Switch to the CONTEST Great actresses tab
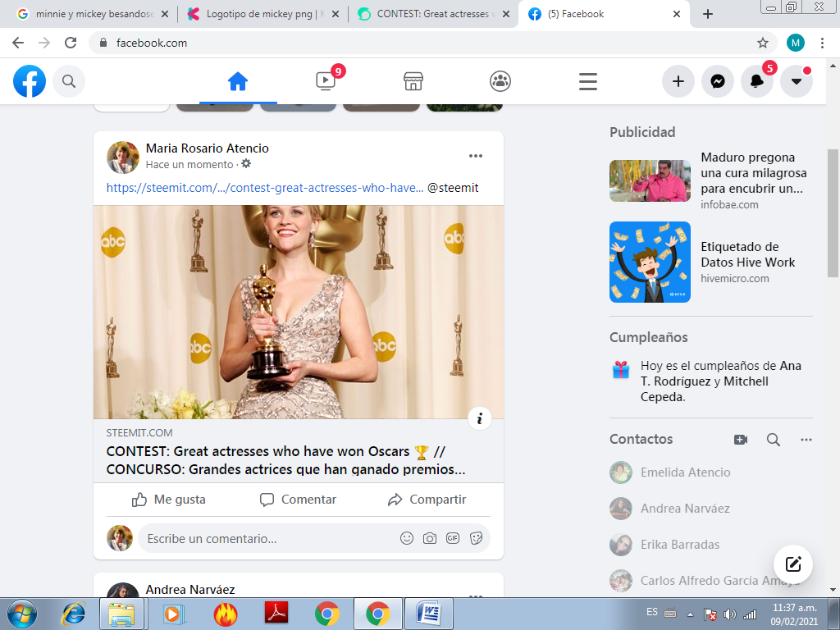Image resolution: width=840 pixels, height=630 pixels. pyautogui.click(x=433, y=15)
